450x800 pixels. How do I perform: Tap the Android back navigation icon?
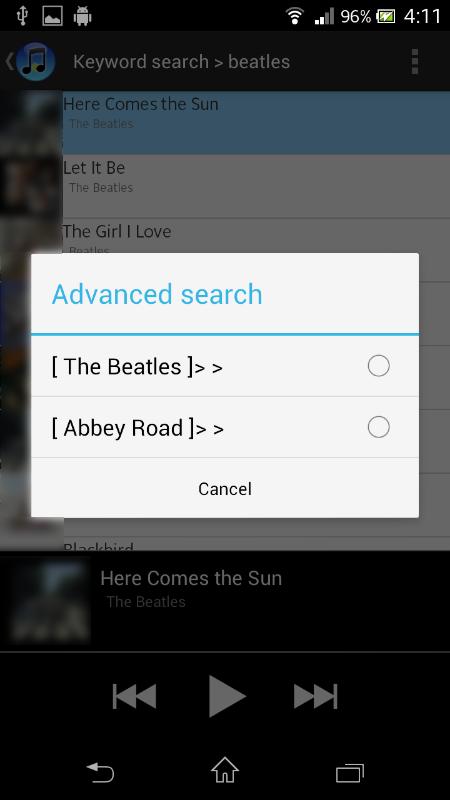tap(100, 772)
